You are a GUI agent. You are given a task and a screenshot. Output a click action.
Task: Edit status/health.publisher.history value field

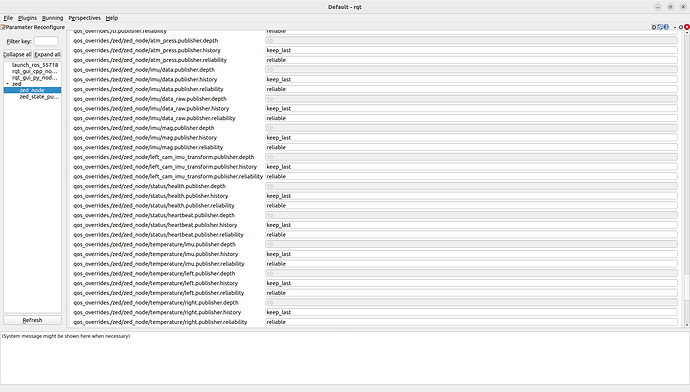[471, 196]
